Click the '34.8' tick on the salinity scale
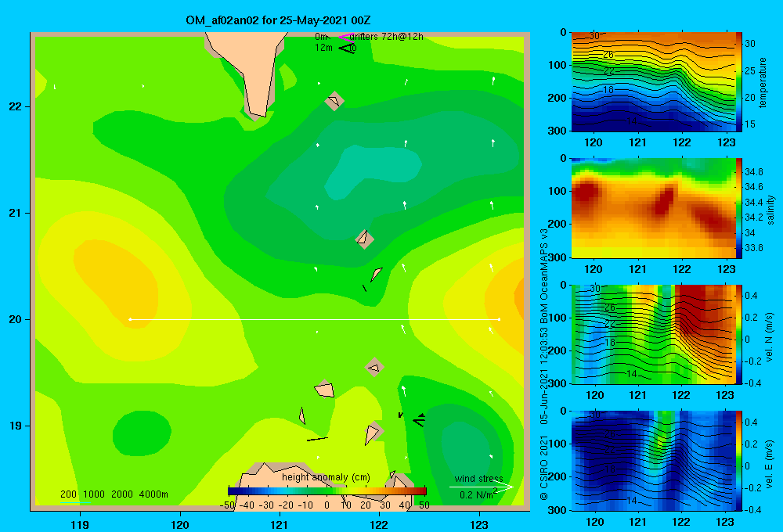783x532 pixels. click(753, 171)
